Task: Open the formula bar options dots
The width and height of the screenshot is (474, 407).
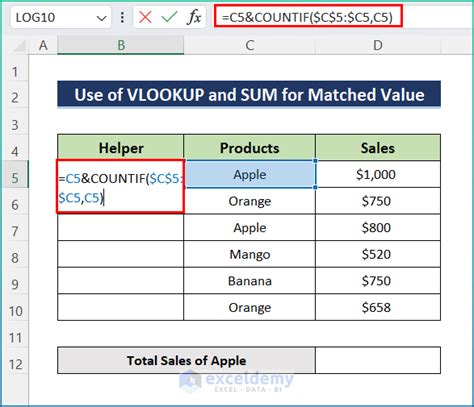Action: pyautogui.click(x=122, y=17)
